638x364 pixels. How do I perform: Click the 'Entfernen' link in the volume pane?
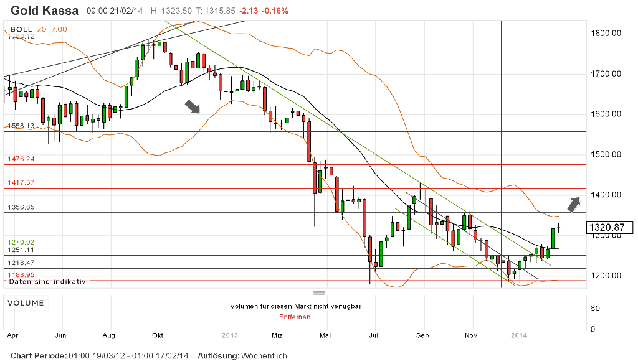pos(295,316)
